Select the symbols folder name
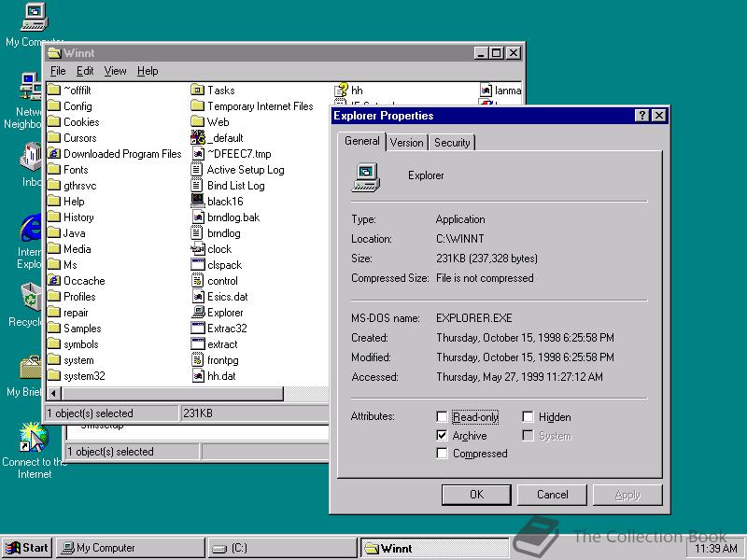The width and height of the screenshot is (747, 560). [81, 344]
